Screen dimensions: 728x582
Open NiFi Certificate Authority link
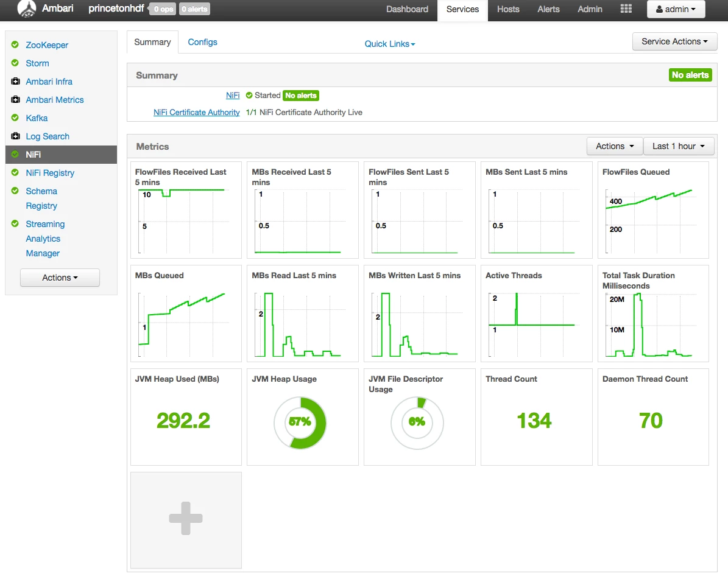196,112
